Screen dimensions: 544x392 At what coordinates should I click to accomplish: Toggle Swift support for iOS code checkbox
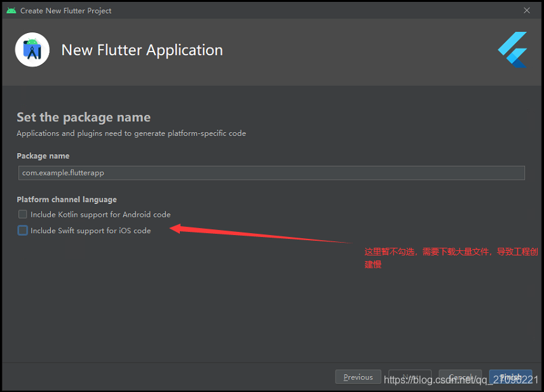tap(22, 231)
